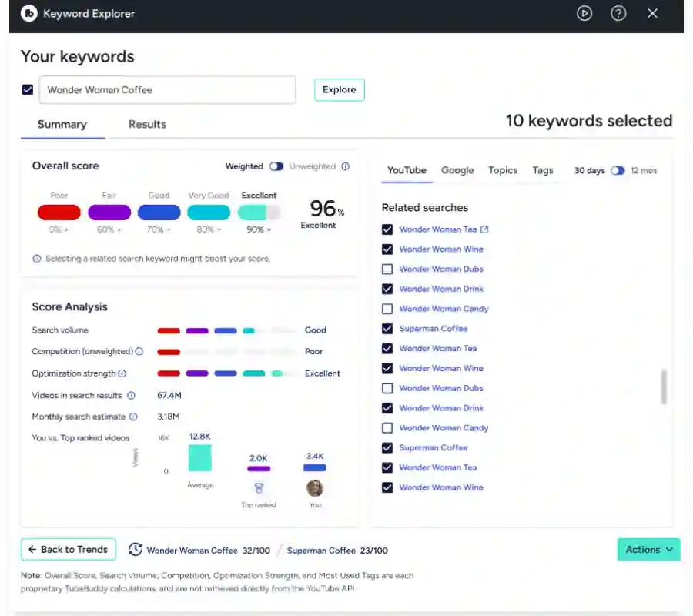693x616 pixels.
Task: Click the You profile avatar
Action: pyautogui.click(x=315, y=488)
